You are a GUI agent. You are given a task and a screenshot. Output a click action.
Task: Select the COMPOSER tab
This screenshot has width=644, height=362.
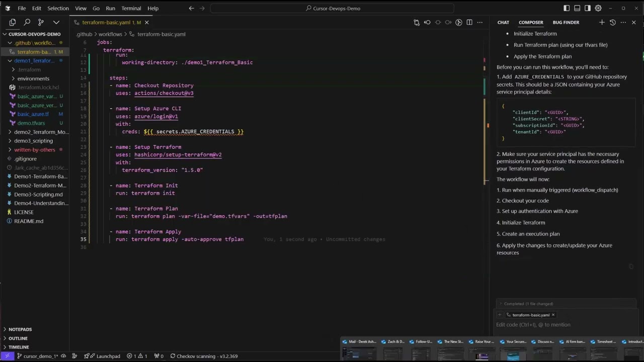click(531, 22)
